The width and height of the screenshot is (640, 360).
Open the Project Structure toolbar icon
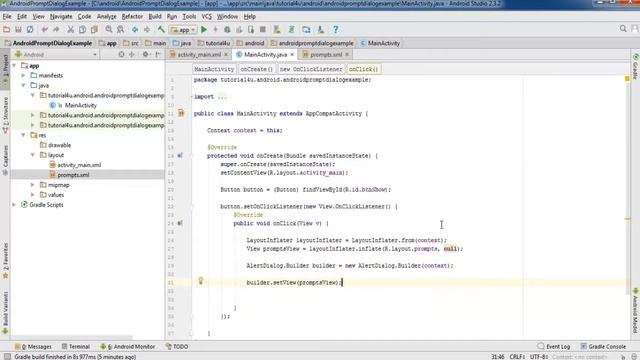306,29
